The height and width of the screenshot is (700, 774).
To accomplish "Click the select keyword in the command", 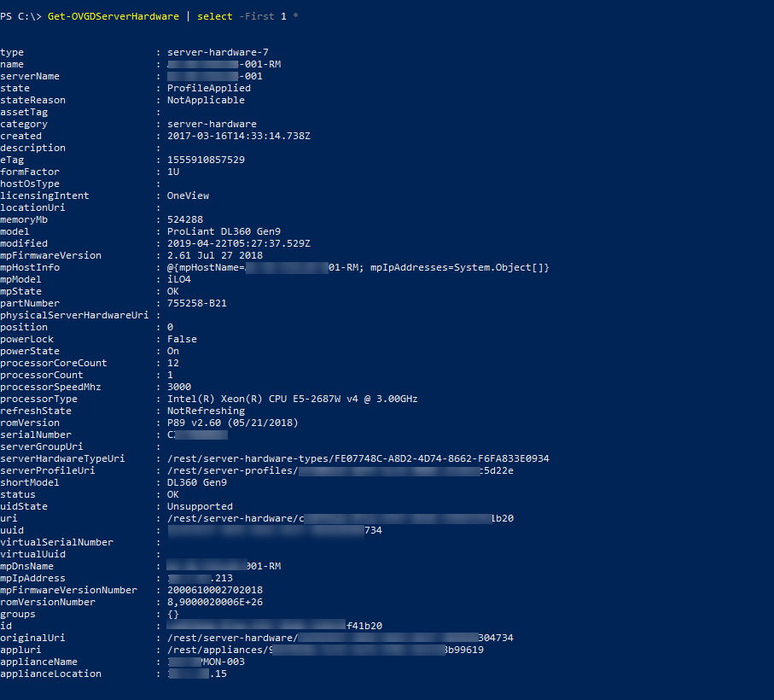I will 215,16.
